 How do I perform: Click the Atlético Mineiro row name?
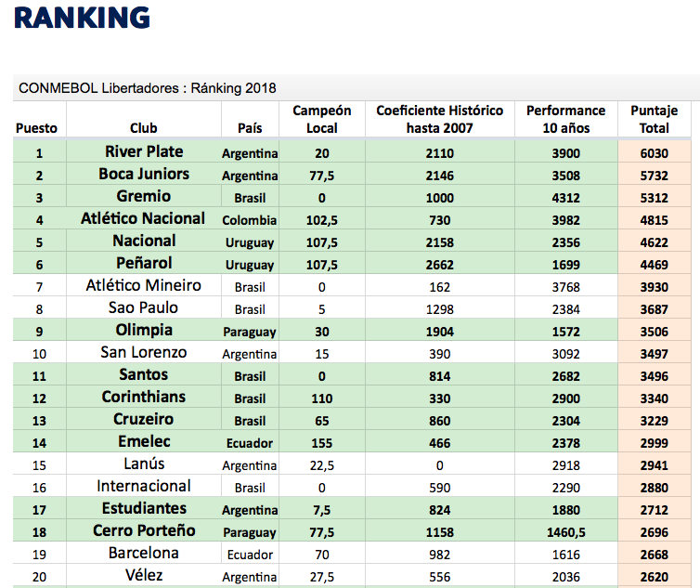[144, 285]
